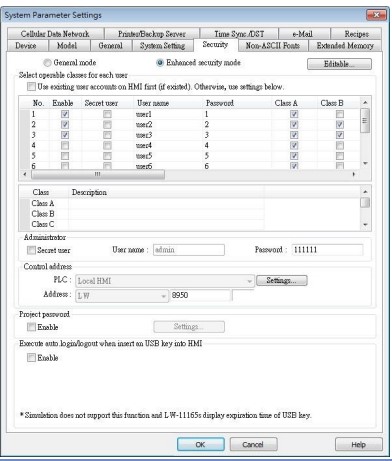The image size is (392, 461).
Task: Click Administrator Password field
Action: pos(327,250)
